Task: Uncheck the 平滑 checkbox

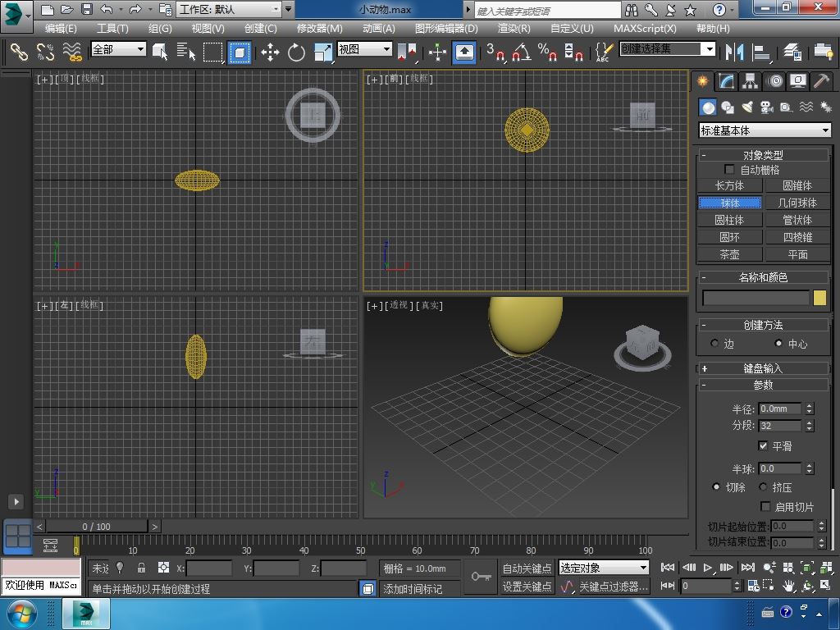Action: click(764, 445)
